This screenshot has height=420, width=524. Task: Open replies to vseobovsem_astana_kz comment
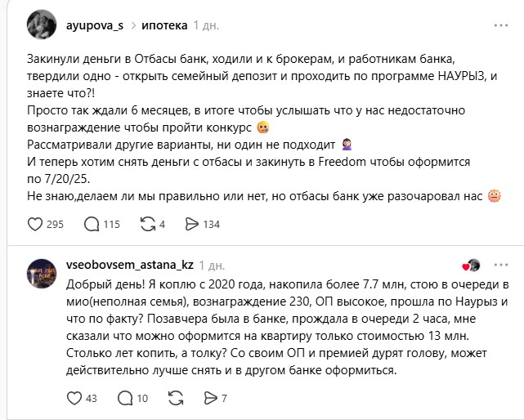[x=127, y=398]
